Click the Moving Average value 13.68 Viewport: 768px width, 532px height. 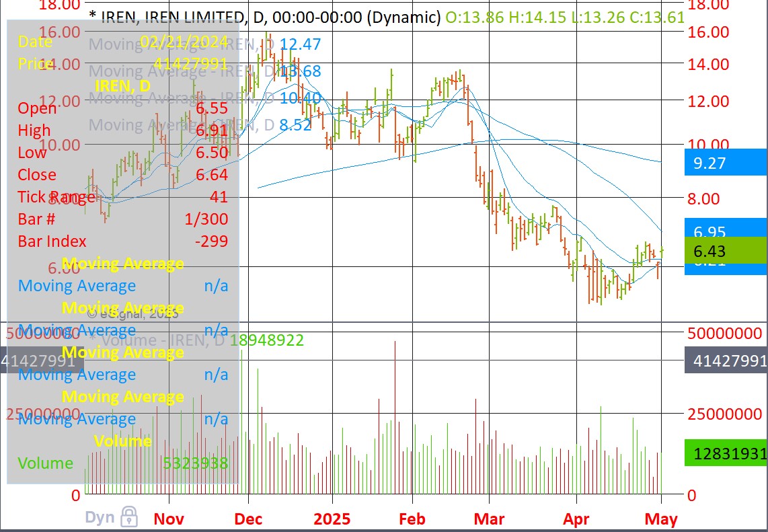pos(300,71)
